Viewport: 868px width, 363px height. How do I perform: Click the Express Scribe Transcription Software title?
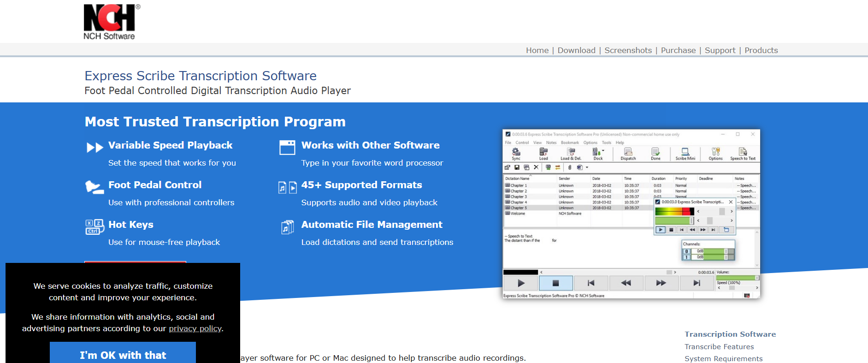pos(201,76)
